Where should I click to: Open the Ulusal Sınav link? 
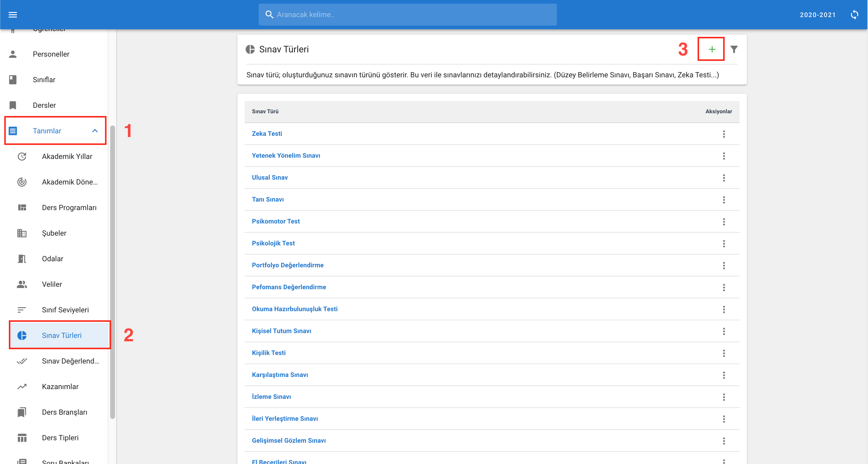(270, 177)
